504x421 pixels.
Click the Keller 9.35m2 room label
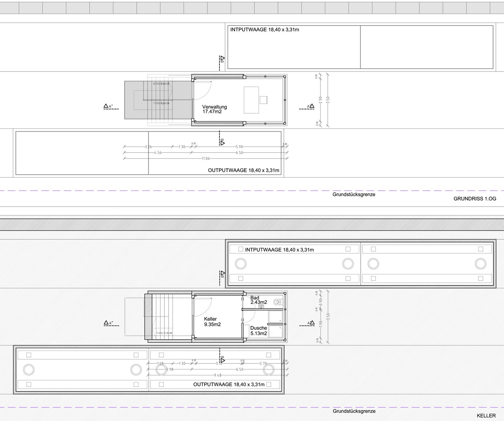[x=212, y=322]
